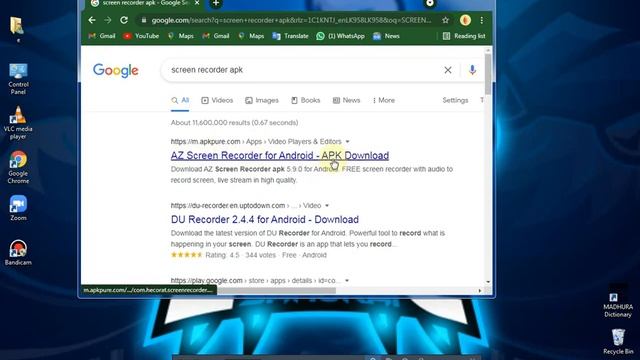Click horizontal scrollbar right arrow
This screenshot has width=640, height=360.
pyautogui.click(x=480, y=291)
